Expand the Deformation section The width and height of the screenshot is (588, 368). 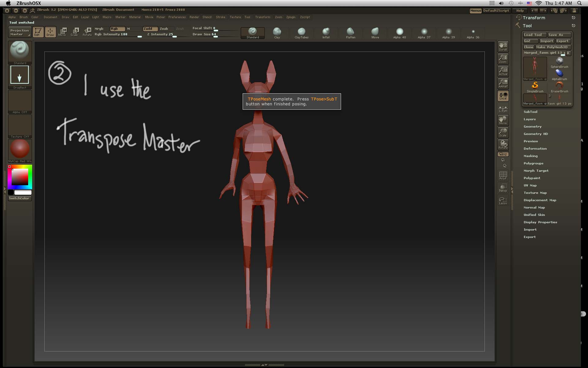(535, 149)
